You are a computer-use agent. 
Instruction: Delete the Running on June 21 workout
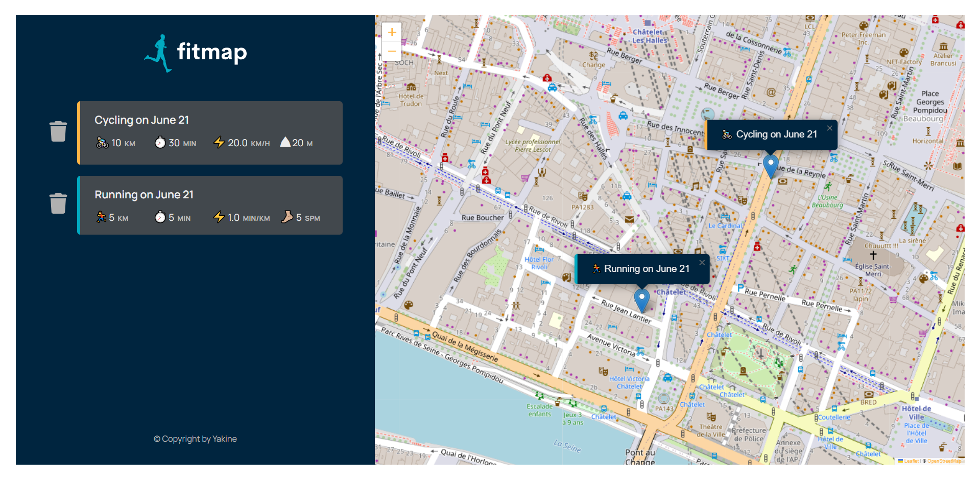click(x=58, y=203)
